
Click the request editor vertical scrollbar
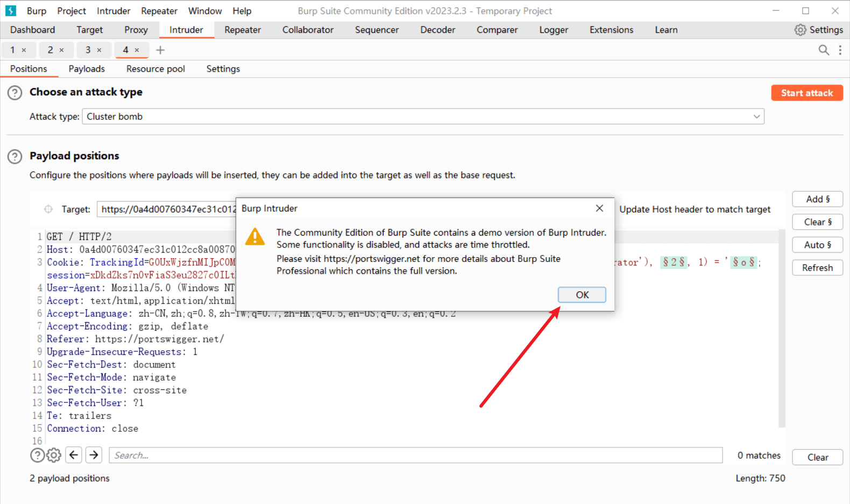[x=782, y=328]
